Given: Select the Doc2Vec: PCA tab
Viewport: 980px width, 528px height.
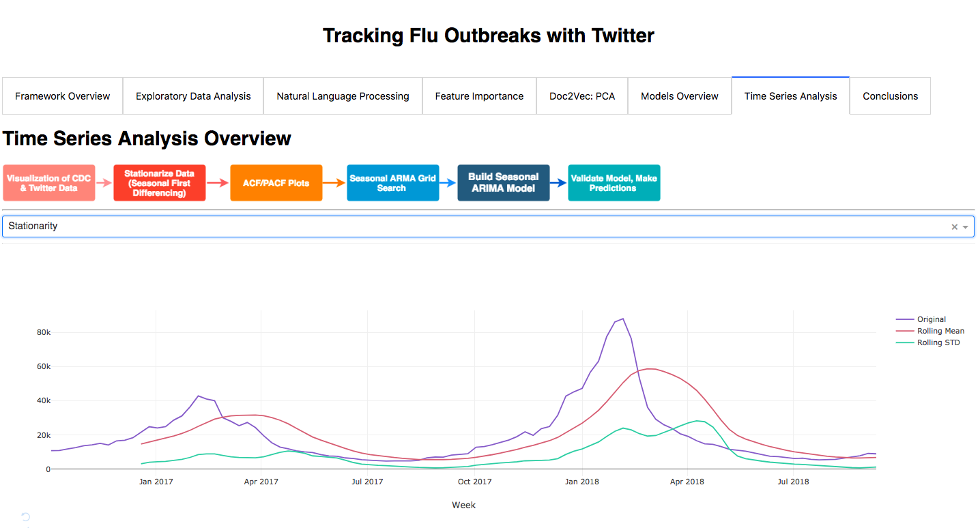Looking at the screenshot, I should click(x=582, y=96).
